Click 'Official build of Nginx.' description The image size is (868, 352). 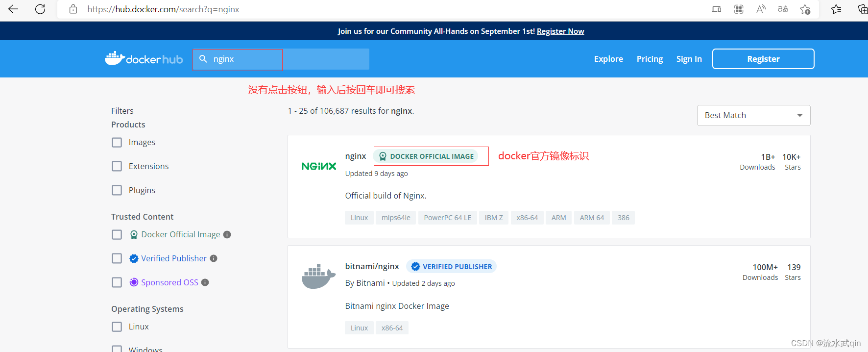click(x=386, y=196)
